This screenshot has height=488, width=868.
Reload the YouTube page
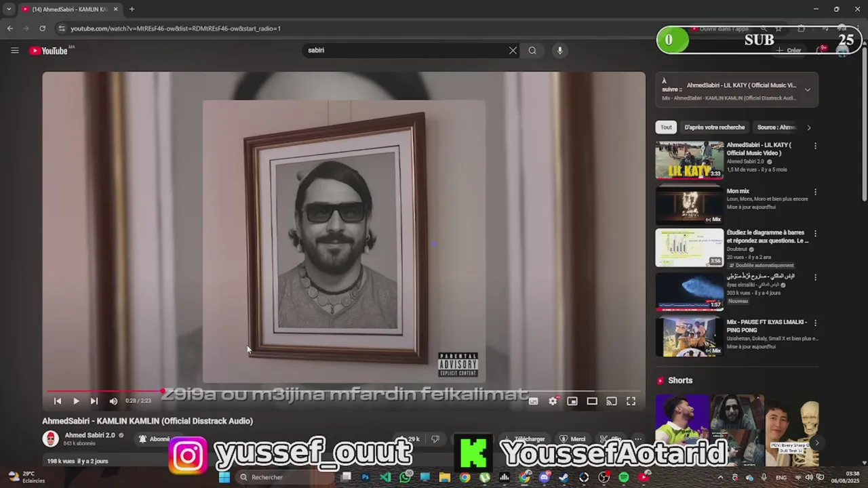(x=42, y=28)
